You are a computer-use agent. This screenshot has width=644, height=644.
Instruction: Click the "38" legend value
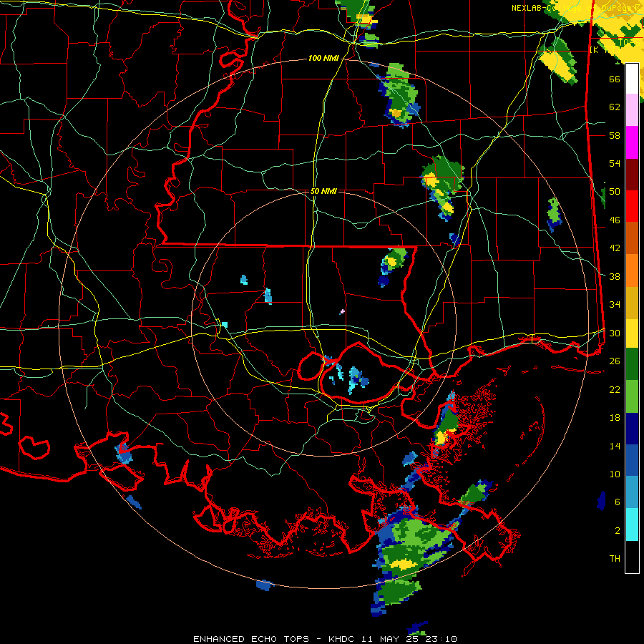coord(615,276)
